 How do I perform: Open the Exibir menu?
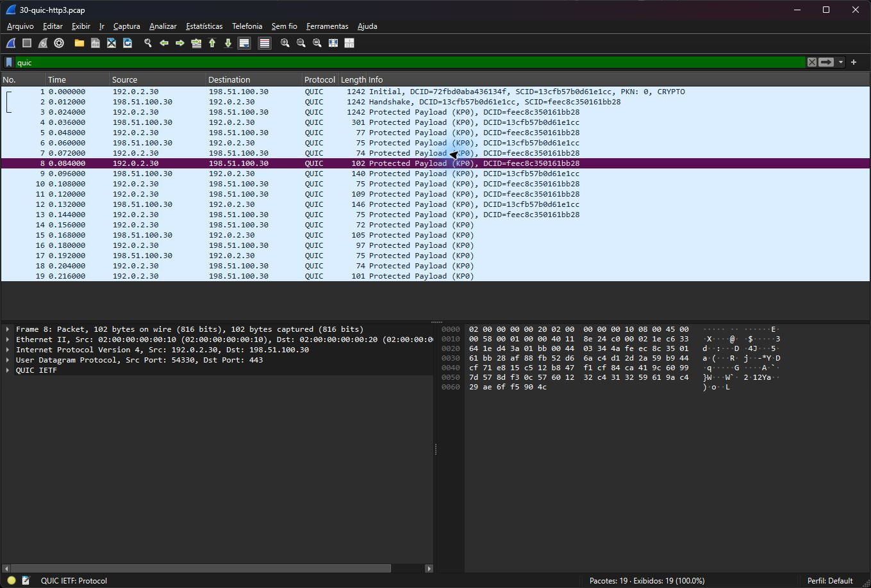(81, 26)
